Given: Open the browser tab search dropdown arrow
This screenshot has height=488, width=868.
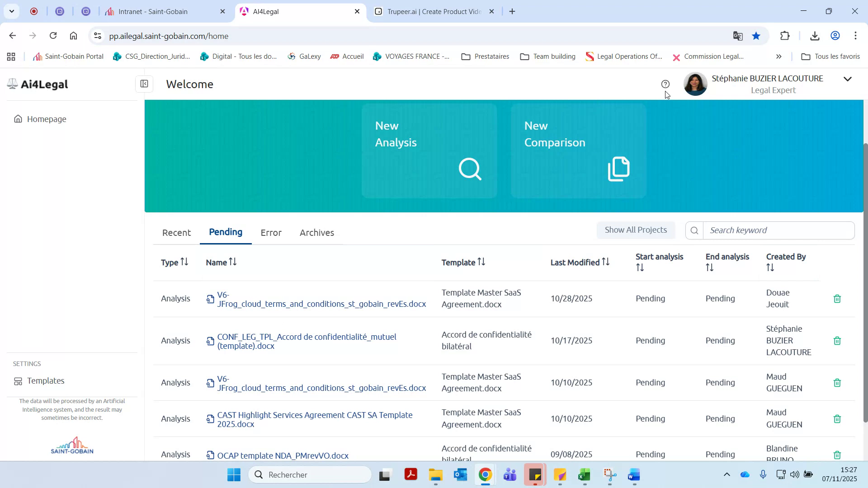Looking at the screenshot, I should 11,11.
